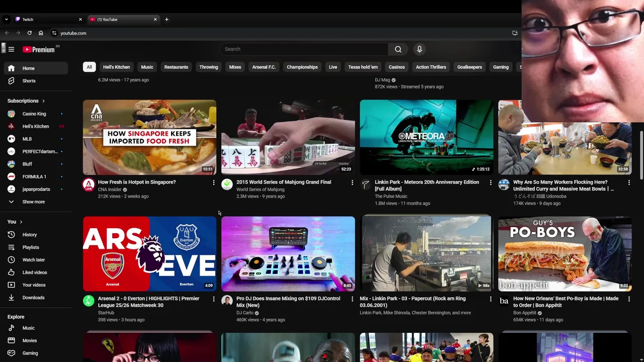Open a new browser tab

[x=167, y=20]
